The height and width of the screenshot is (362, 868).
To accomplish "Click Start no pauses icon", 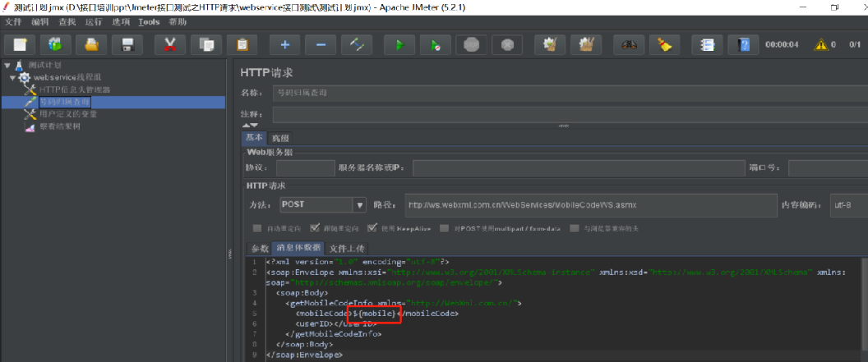I will pyautogui.click(x=436, y=45).
